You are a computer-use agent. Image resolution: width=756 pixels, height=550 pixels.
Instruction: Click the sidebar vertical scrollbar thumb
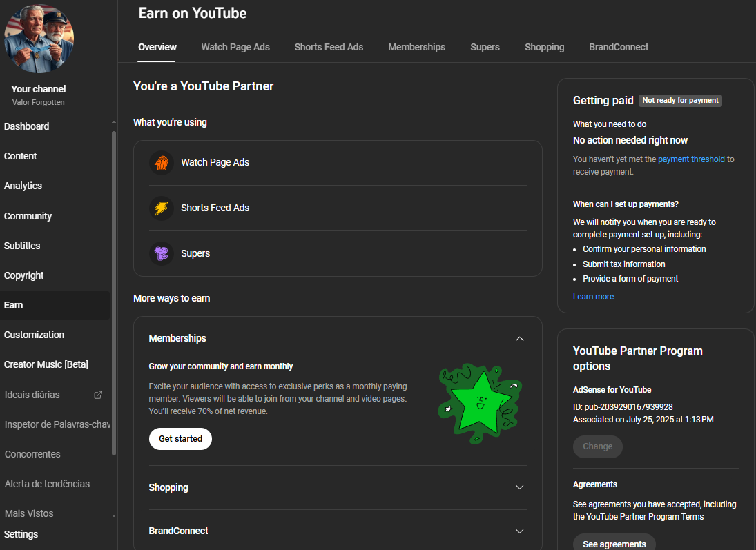114,293
